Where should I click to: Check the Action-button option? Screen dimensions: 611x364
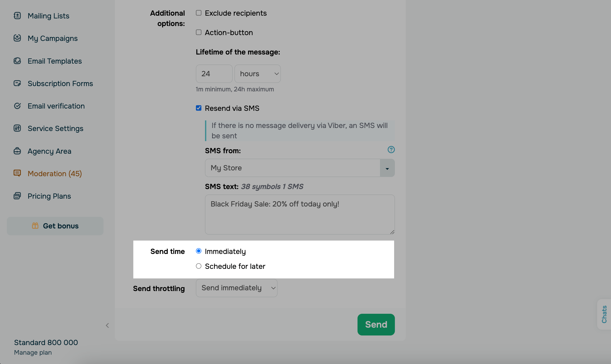(199, 32)
